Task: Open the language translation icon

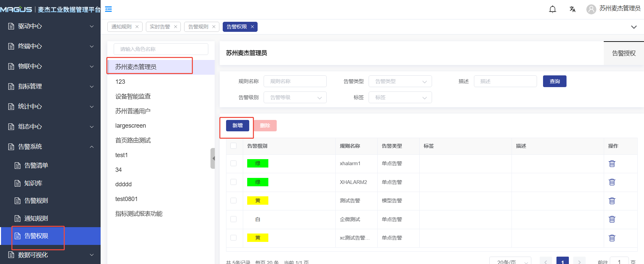Action: 572,9
